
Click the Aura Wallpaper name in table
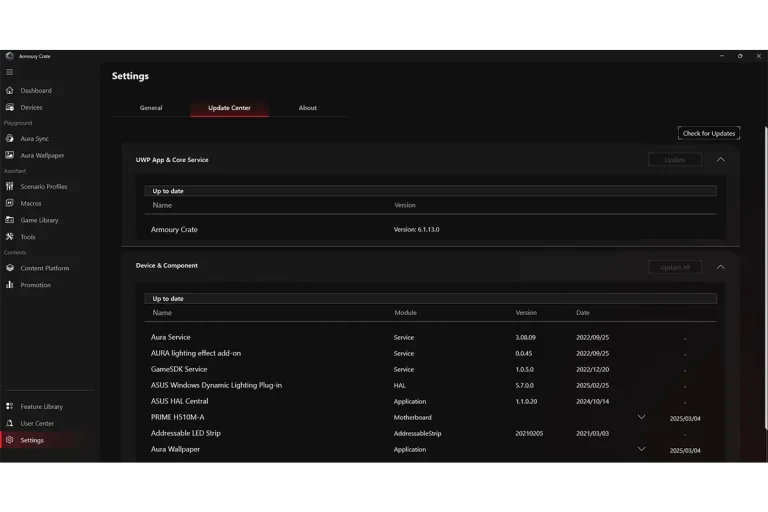tap(175, 449)
